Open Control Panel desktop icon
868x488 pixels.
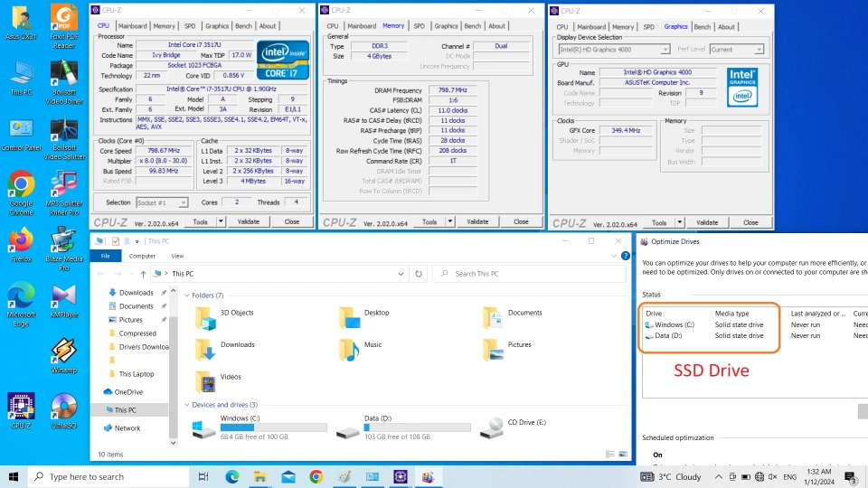tap(21, 135)
